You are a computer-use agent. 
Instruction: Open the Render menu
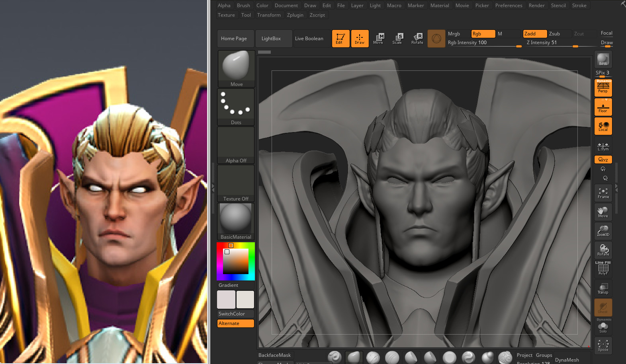[536, 6]
